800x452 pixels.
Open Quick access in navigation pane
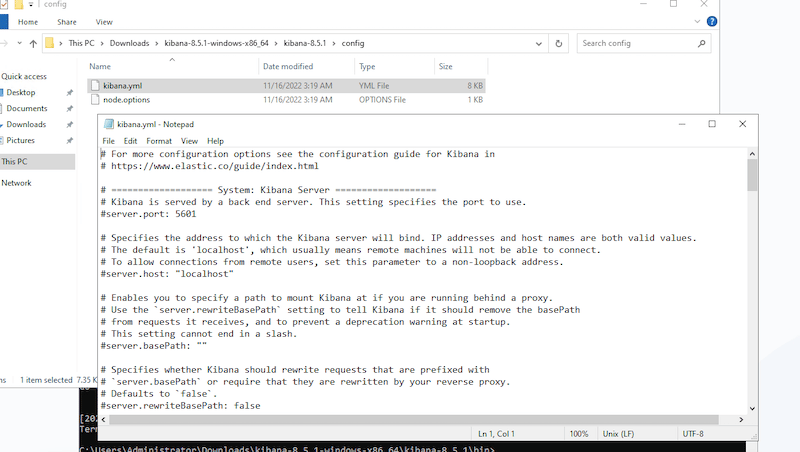click(24, 77)
